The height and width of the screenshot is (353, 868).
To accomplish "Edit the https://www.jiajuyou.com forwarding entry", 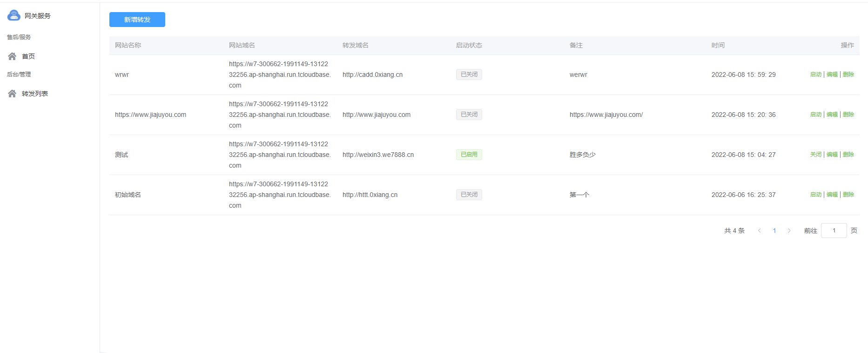I will click(832, 115).
